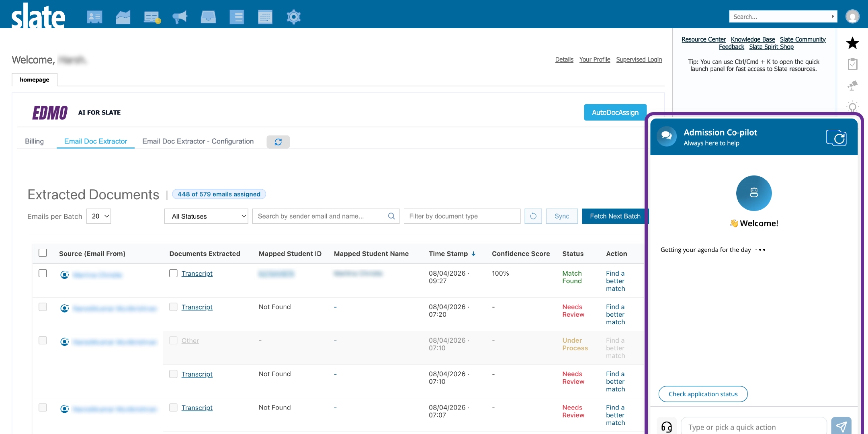Check the row checkbox for 07:07 email
Viewport: 868px width, 434px height.
[x=43, y=407]
